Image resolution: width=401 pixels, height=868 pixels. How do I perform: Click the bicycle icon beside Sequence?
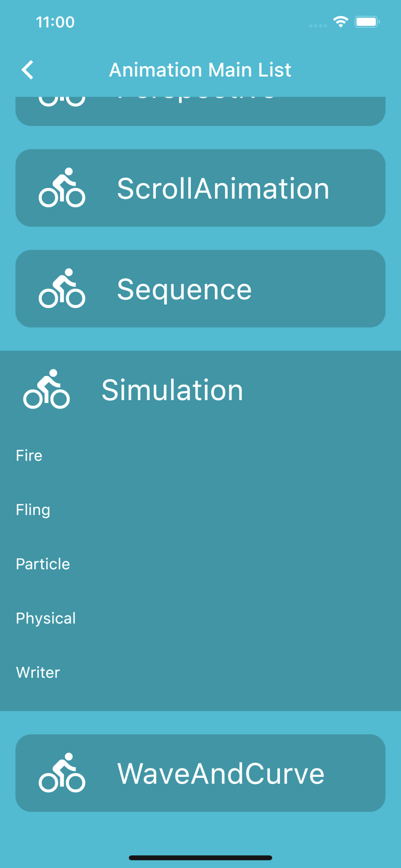click(62, 289)
